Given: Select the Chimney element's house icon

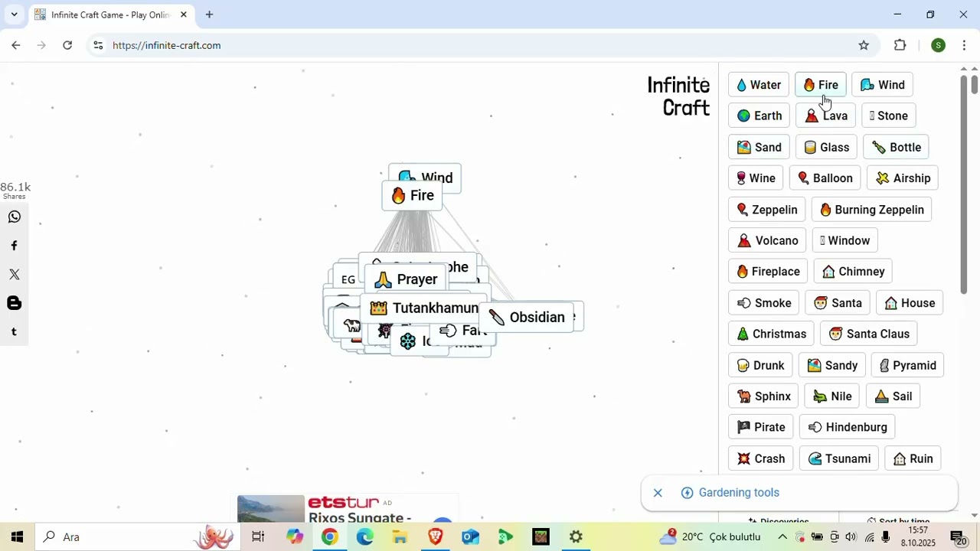Looking at the screenshot, I should point(828,272).
